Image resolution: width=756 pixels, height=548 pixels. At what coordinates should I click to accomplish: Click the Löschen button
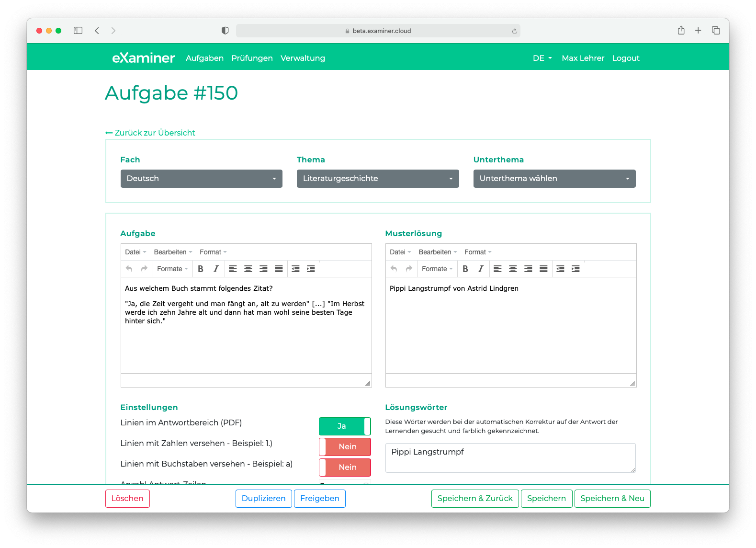[x=127, y=498]
